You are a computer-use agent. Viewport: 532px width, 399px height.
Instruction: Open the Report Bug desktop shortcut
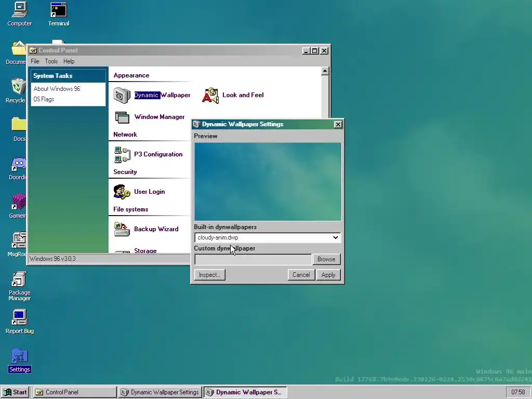click(19, 321)
